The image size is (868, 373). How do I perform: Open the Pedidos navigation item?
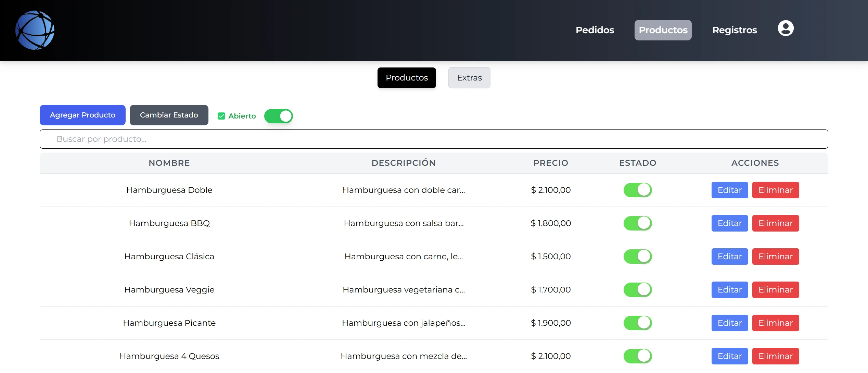point(595,30)
